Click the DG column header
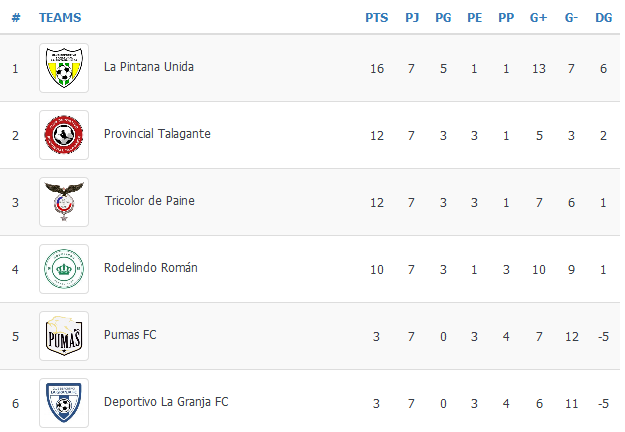The image size is (625, 432). tap(603, 18)
